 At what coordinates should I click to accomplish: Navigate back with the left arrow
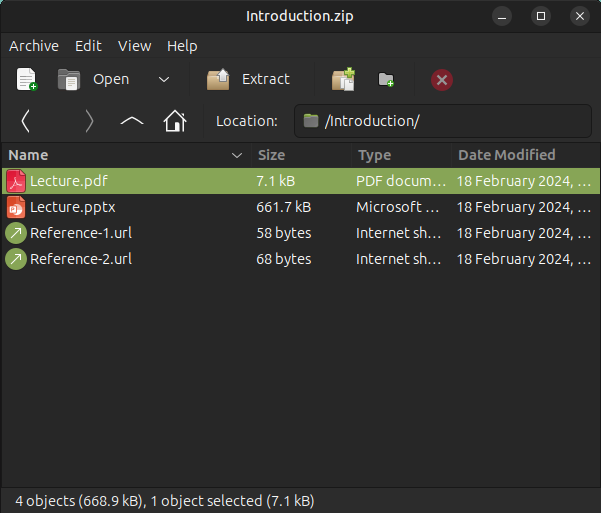coord(26,121)
